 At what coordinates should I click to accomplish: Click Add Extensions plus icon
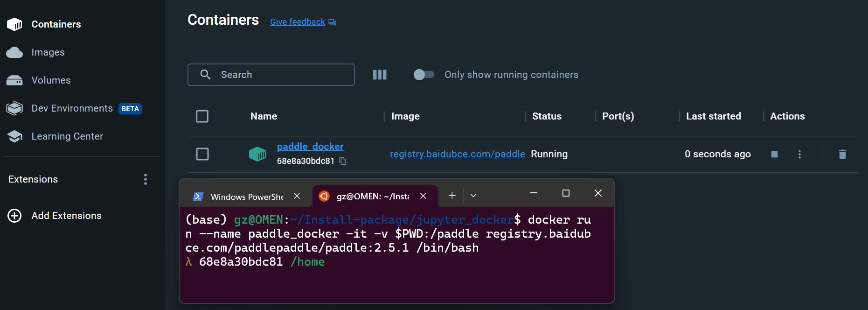point(14,216)
